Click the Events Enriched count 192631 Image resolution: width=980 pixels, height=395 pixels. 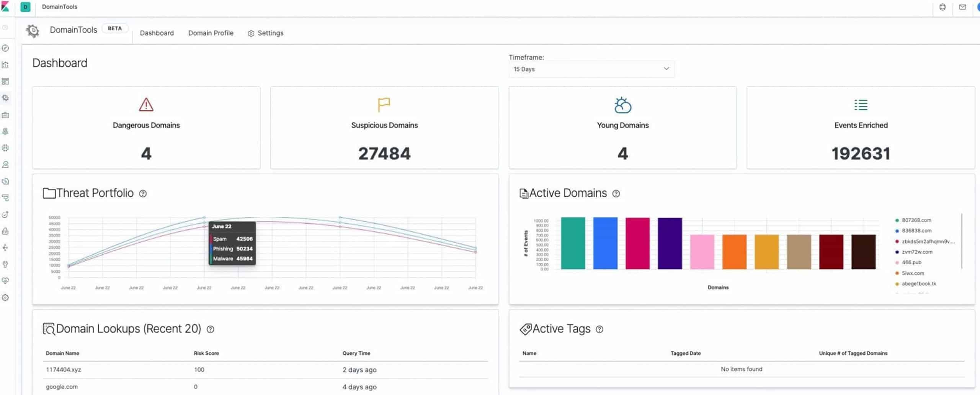[861, 154]
